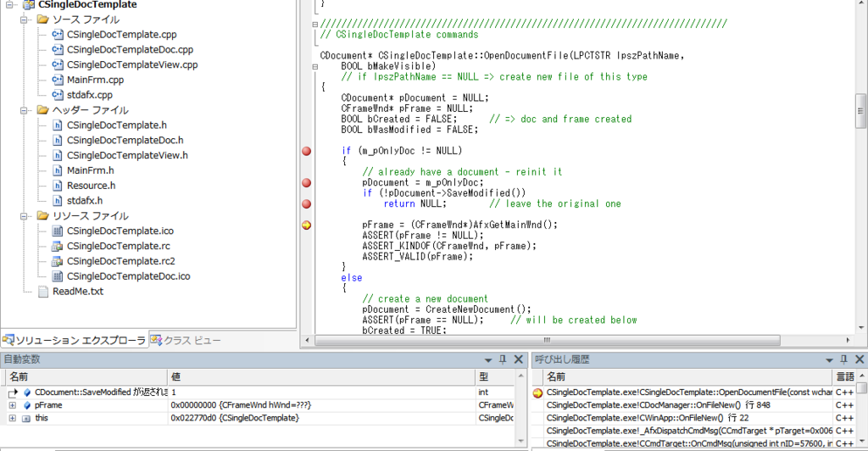Click the MainFrm.h header icon
This screenshot has width=868, height=451.
(57, 170)
